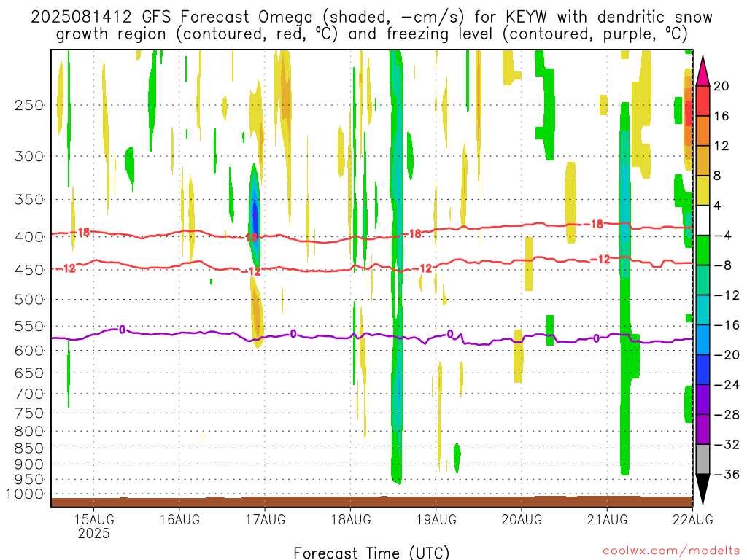Screen dimensions: 747x560
Task: Click the blue strong omega core near 17AUG
Action: pyautogui.click(x=255, y=217)
